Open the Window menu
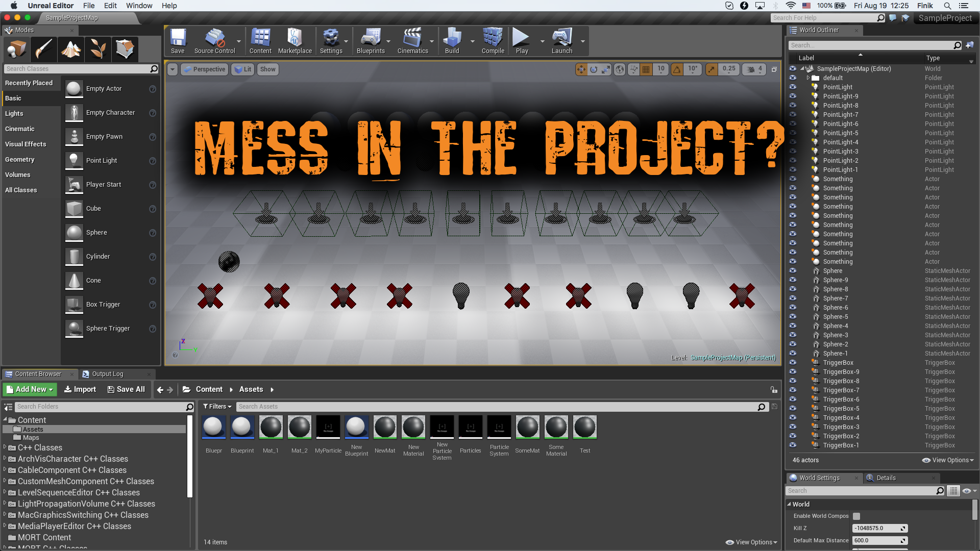The width and height of the screenshot is (980, 551). (139, 6)
